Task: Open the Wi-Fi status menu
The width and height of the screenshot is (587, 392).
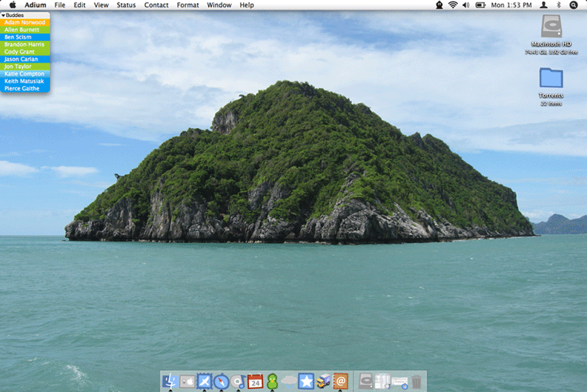Action: pos(453,5)
